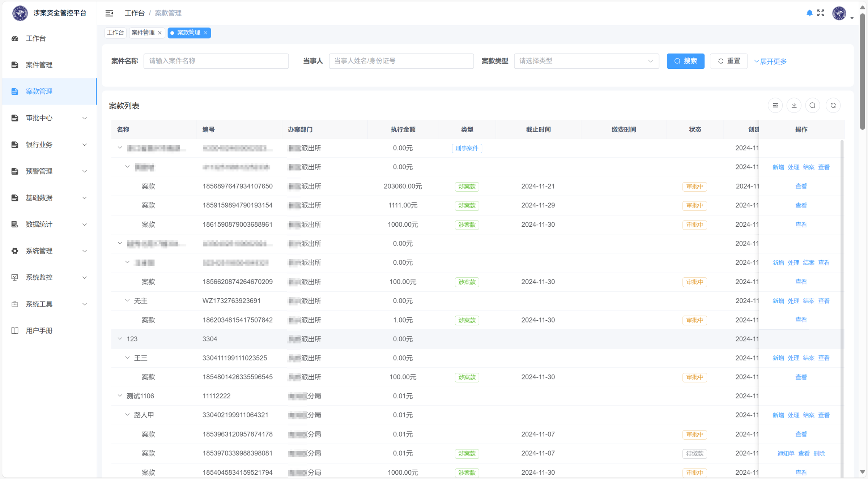Collapse the 测试1106 tree row
This screenshot has width=868, height=479.
tap(120, 396)
